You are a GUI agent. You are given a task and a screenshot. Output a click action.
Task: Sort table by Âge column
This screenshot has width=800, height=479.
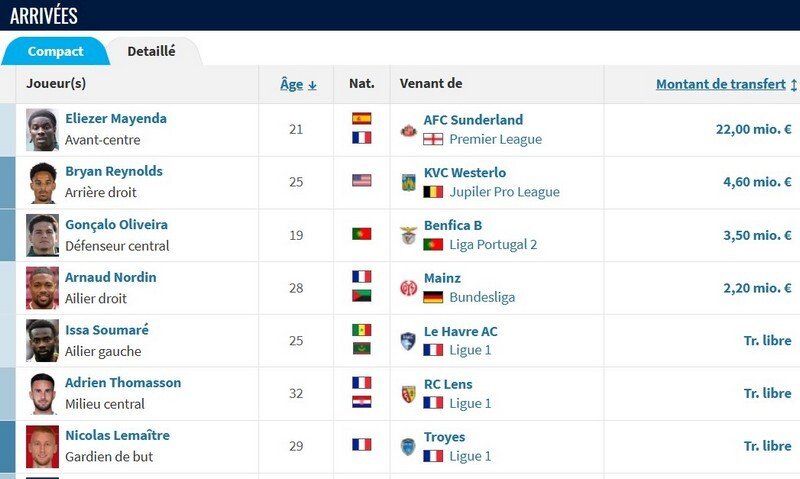click(x=298, y=84)
